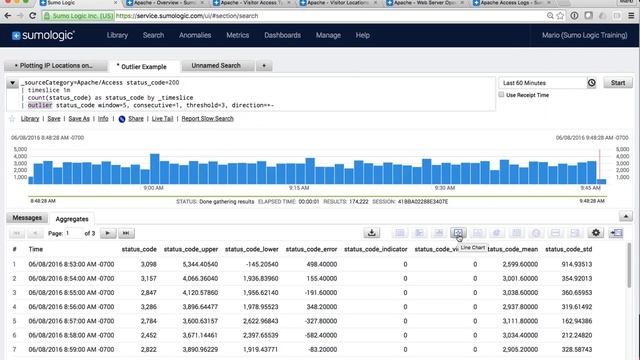The image size is (640, 360).
Task: Open the time range clock icon
Action: [591, 83]
